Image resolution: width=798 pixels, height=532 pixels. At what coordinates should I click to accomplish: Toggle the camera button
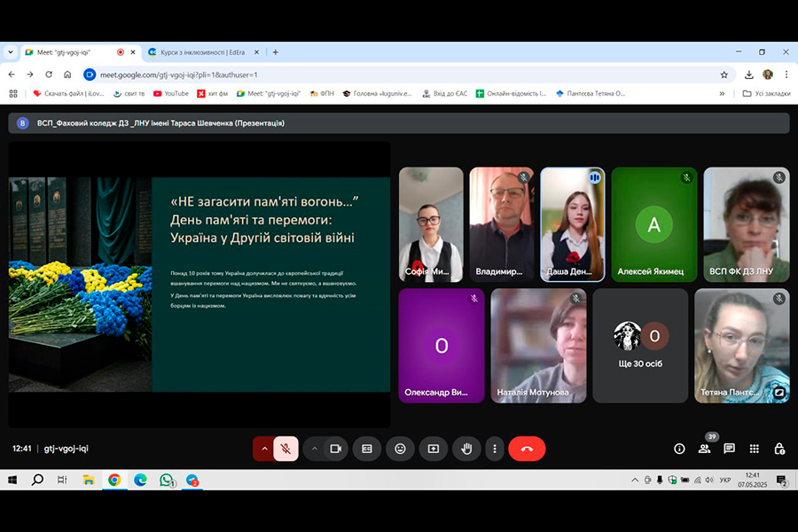[336, 449]
